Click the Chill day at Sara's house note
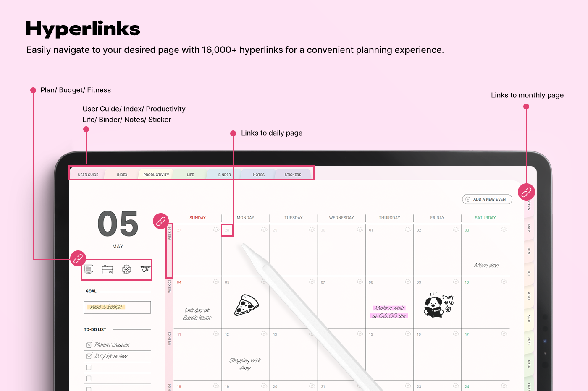The height and width of the screenshot is (391, 588). pos(197,314)
